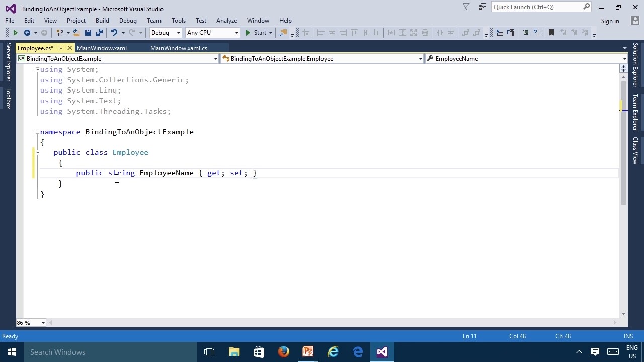Screen dimensions: 644x362
Task: Click the New Project toolbar icon
Action: pos(59,33)
